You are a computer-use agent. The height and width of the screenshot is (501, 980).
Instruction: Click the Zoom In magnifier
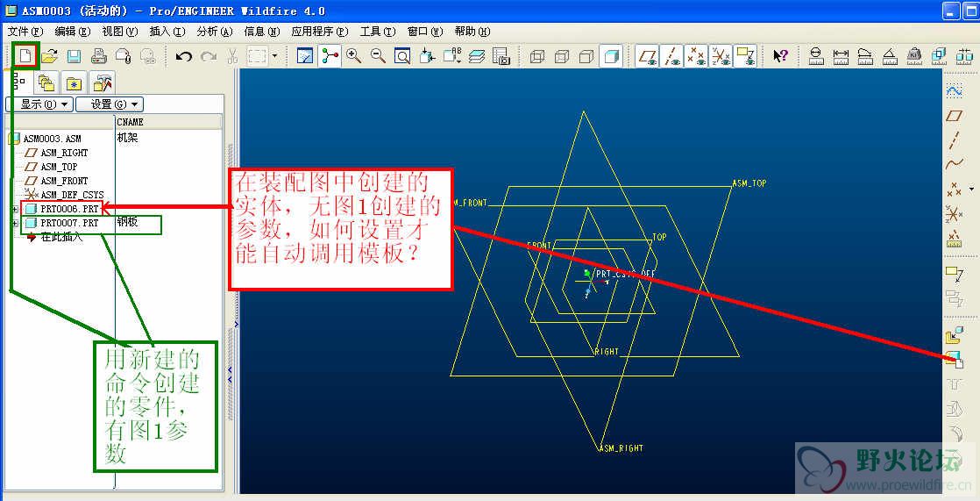click(x=354, y=56)
